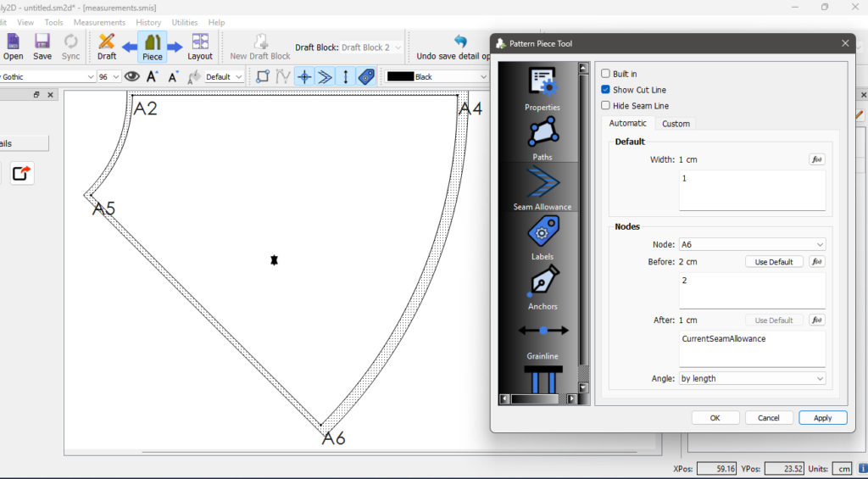This screenshot has height=479, width=868.
Task: Toggle the labels tag icon in toolbar
Action: (x=366, y=76)
